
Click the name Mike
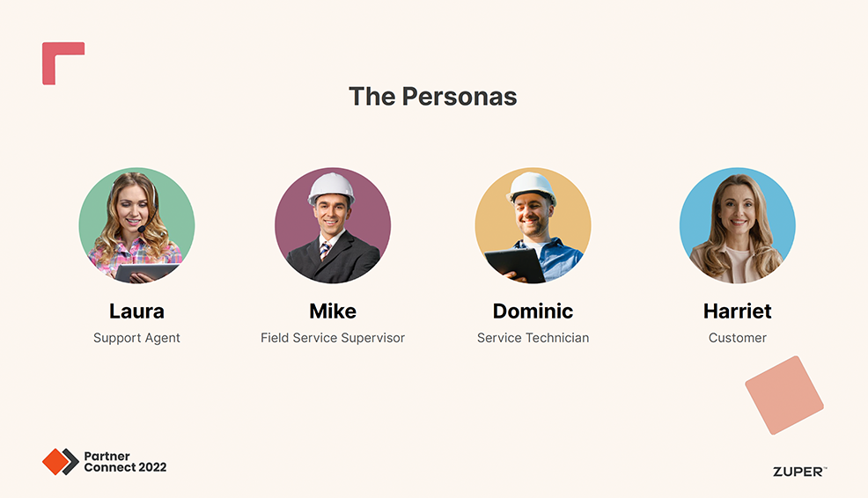tap(333, 311)
